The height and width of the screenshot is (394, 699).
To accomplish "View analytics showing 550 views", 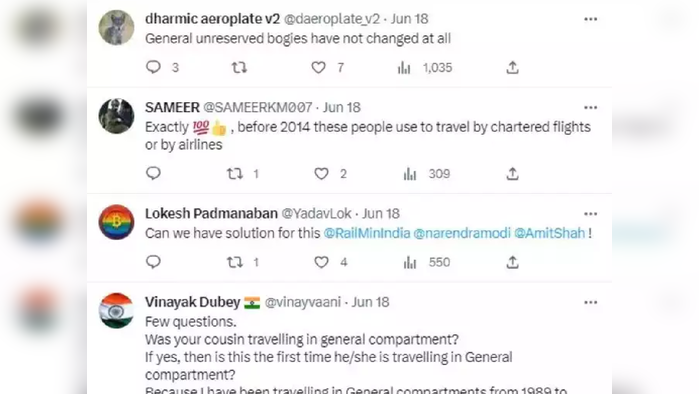I will pyautogui.click(x=427, y=262).
